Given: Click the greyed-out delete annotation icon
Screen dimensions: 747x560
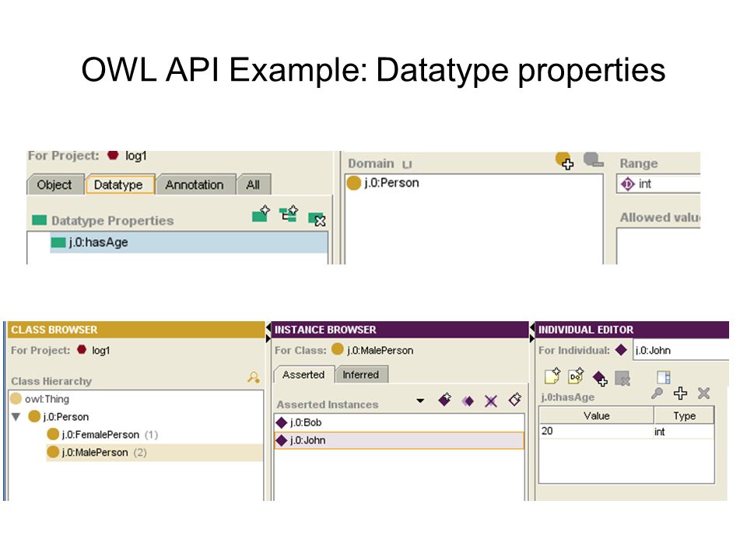Looking at the screenshot, I should (x=622, y=379).
